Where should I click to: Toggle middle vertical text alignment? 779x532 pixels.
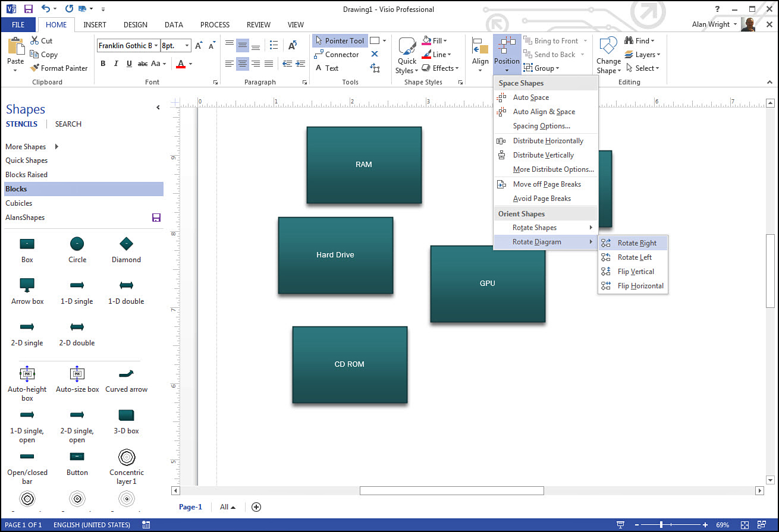(243, 46)
